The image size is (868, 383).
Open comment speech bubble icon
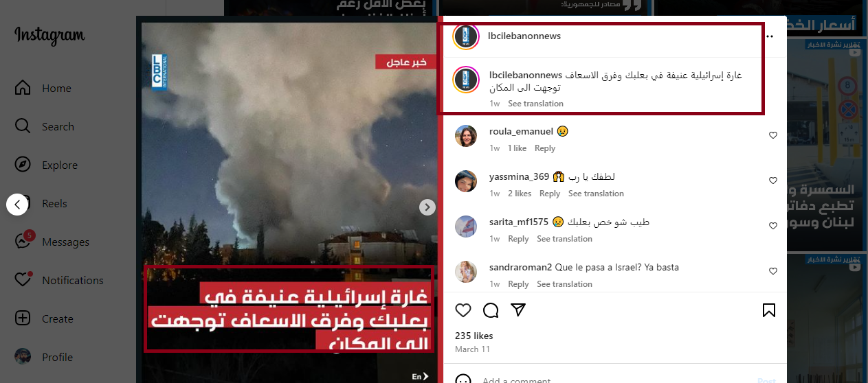(x=491, y=310)
